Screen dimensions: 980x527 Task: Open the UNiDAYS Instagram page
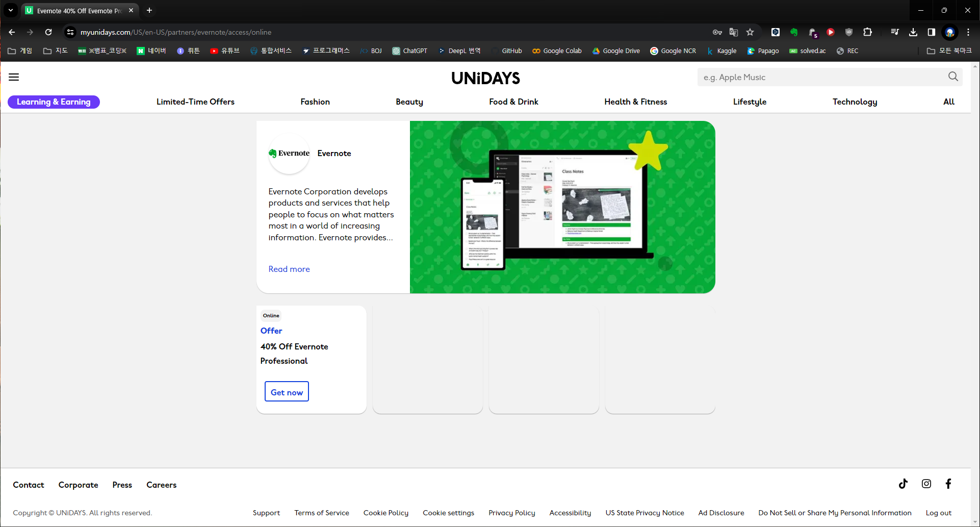click(x=926, y=484)
